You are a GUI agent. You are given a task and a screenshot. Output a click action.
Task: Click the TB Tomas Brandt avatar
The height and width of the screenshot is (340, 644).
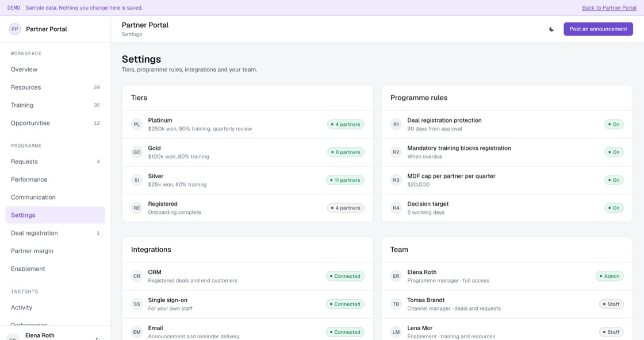click(396, 304)
